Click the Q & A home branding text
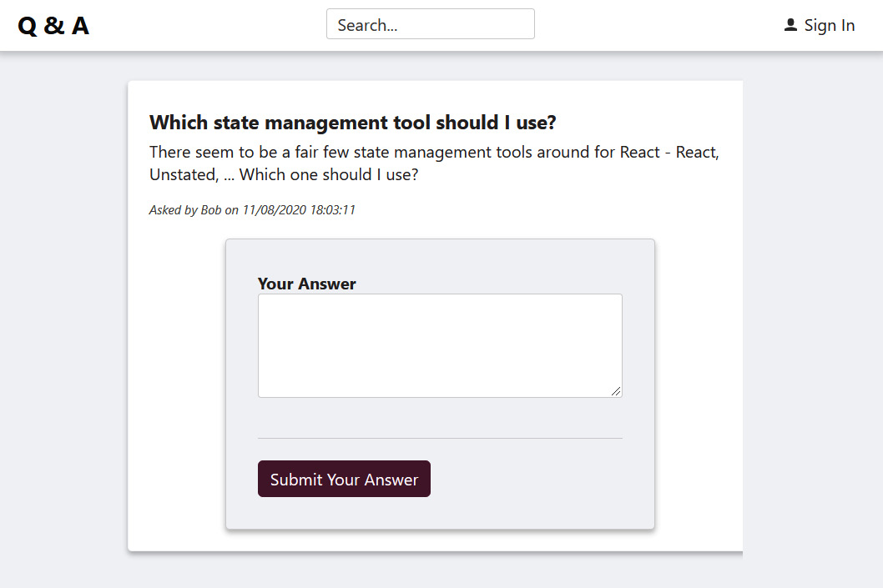This screenshot has width=883, height=588. pyautogui.click(x=52, y=25)
